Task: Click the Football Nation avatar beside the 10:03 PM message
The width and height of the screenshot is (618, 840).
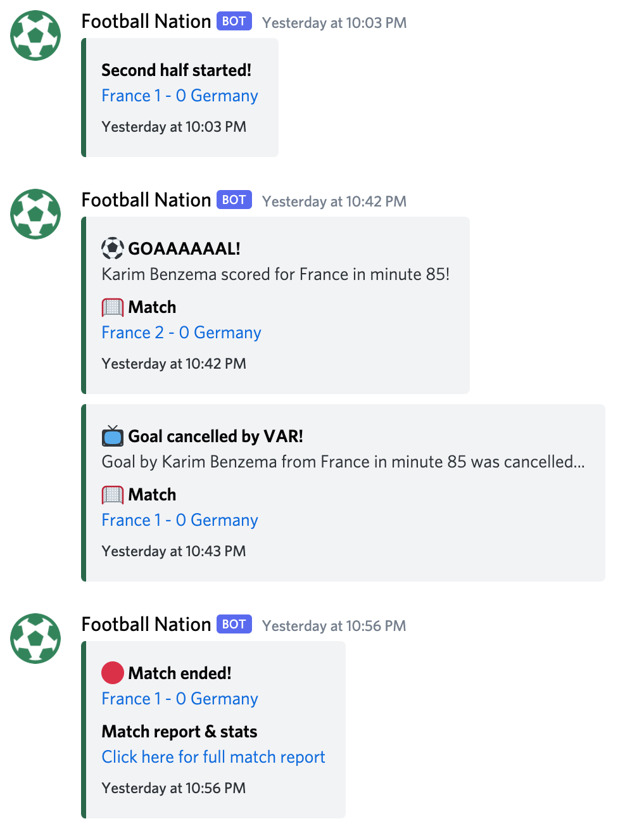Action: coord(35,35)
